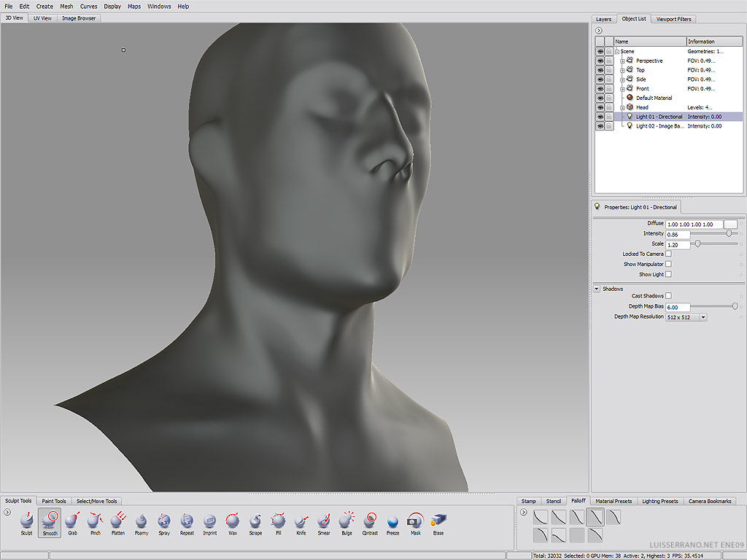Open the File menu
This screenshot has width=747, height=560.
tap(9, 6)
